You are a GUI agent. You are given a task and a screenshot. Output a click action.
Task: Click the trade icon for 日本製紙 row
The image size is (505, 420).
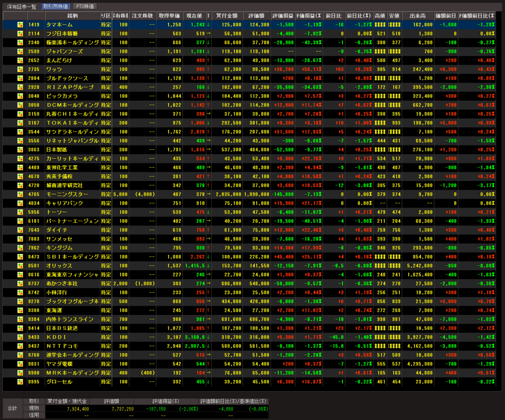pos(20,150)
